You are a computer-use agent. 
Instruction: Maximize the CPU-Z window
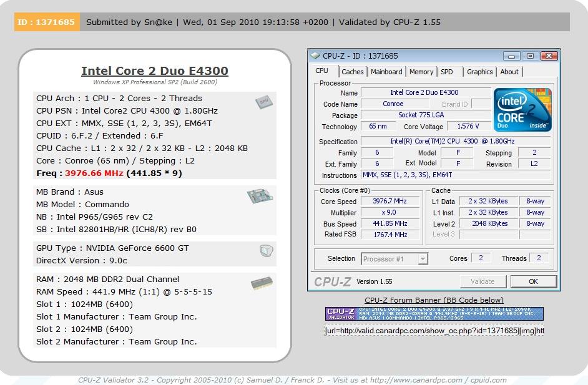pos(530,56)
